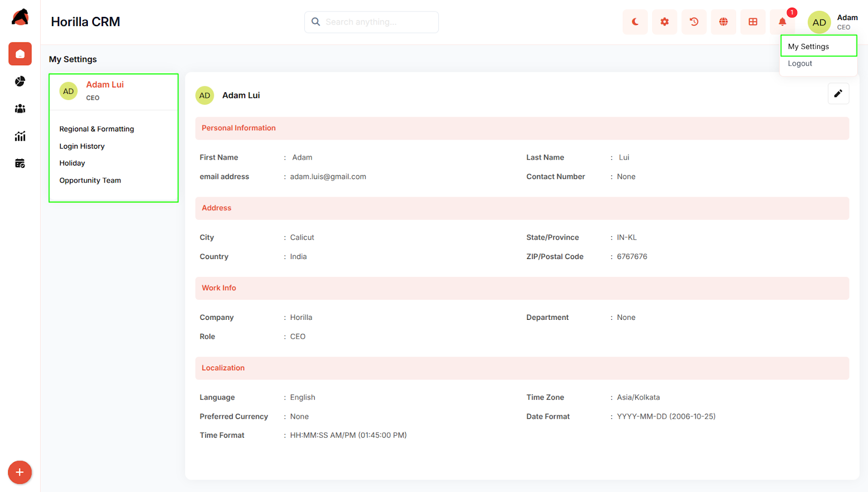Choose Logout from the user menu
The width and height of the screenshot is (868, 492).
click(800, 64)
